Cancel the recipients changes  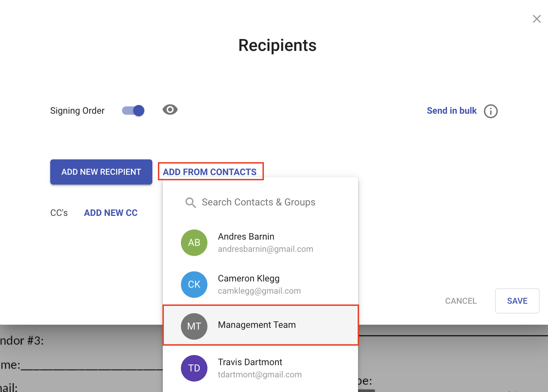pyautogui.click(x=461, y=301)
